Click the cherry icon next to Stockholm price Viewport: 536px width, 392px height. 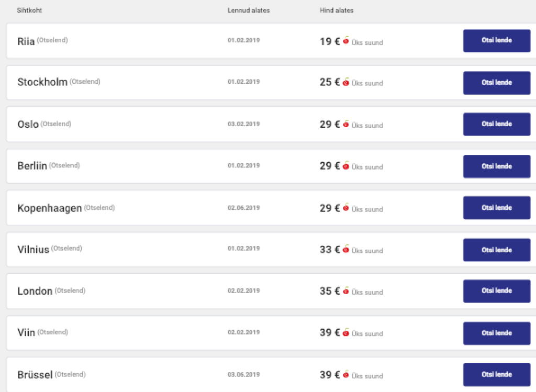tap(346, 82)
